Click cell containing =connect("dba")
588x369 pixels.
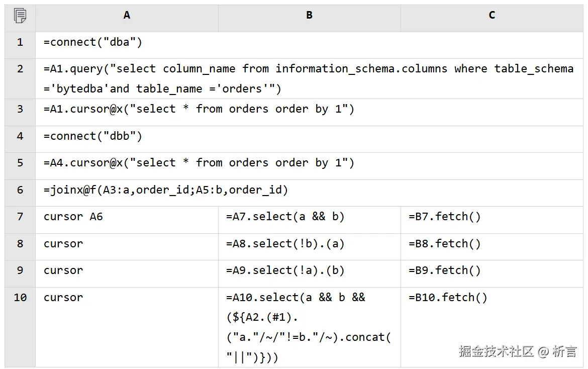(x=93, y=42)
